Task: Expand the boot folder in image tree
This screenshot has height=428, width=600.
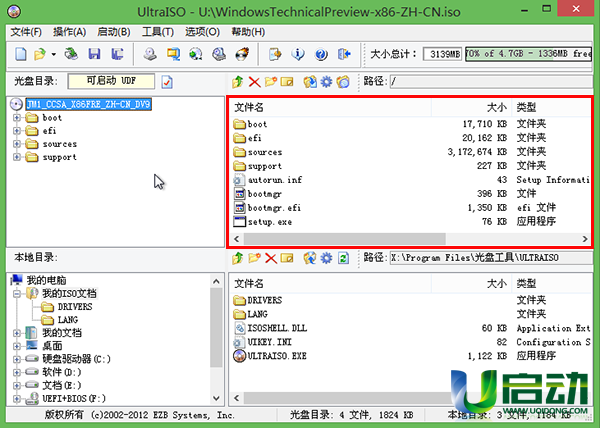Action: tap(17, 118)
